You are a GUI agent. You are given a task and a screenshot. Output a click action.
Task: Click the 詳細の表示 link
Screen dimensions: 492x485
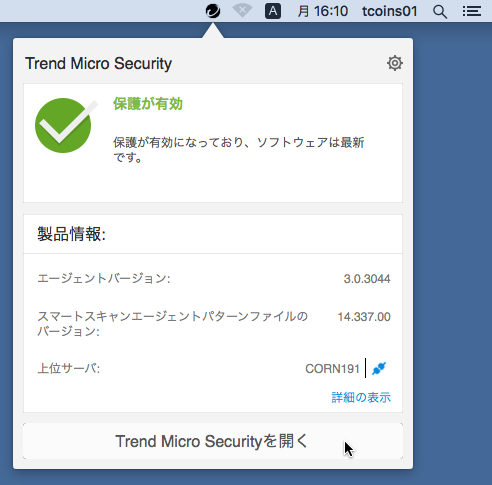(x=361, y=397)
